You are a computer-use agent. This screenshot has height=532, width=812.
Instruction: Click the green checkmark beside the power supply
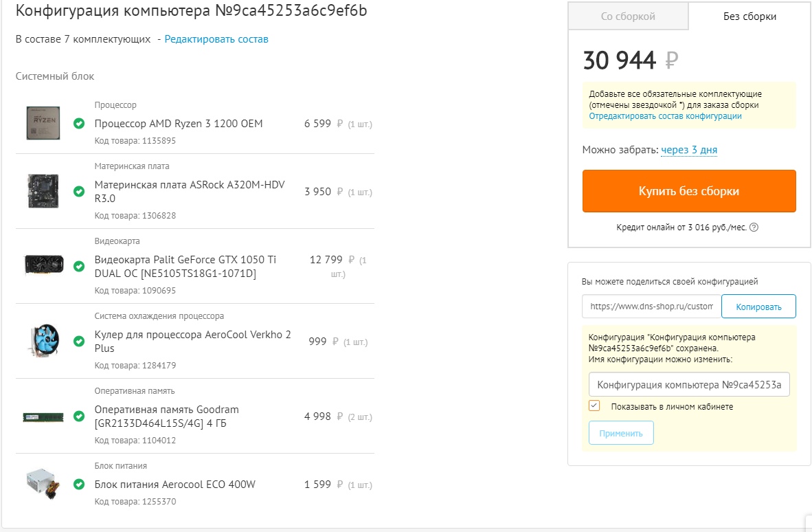[79, 485]
